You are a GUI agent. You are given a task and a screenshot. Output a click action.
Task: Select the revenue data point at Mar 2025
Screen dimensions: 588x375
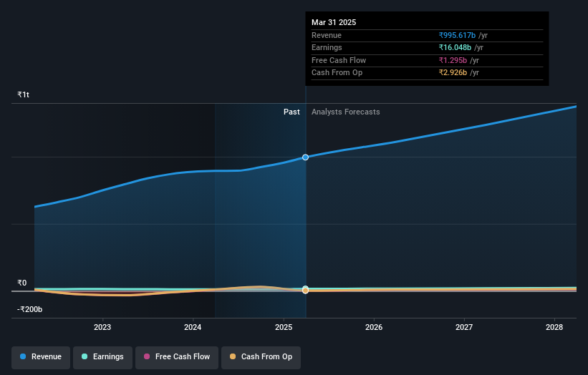pos(305,157)
